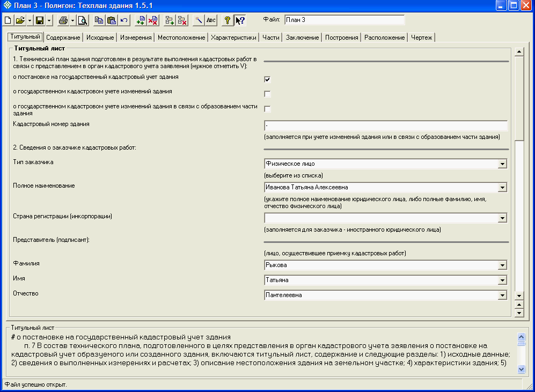Open a file using folder icon
535x392 pixels.
pos(20,20)
